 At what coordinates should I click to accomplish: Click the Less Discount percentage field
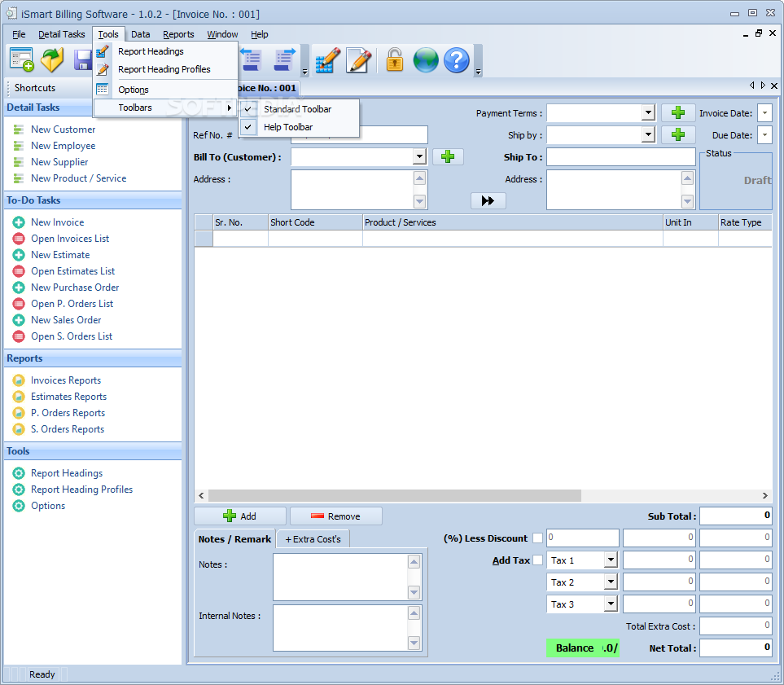point(583,538)
